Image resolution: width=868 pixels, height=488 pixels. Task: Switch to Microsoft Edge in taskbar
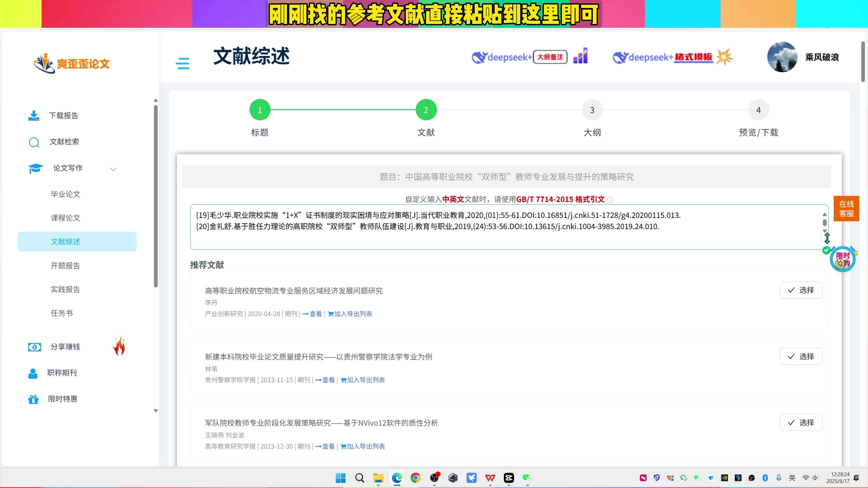(x=397, y=478)
